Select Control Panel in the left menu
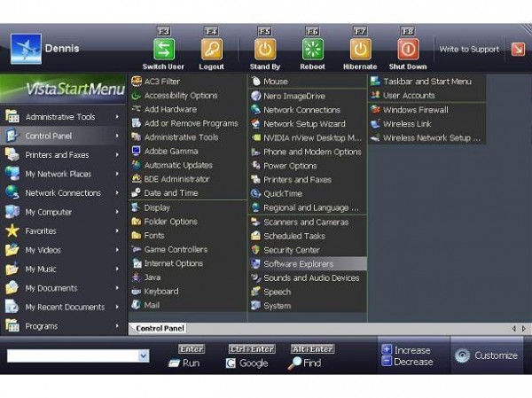Screen dimensions: 532x398 (x=63, y=136)
